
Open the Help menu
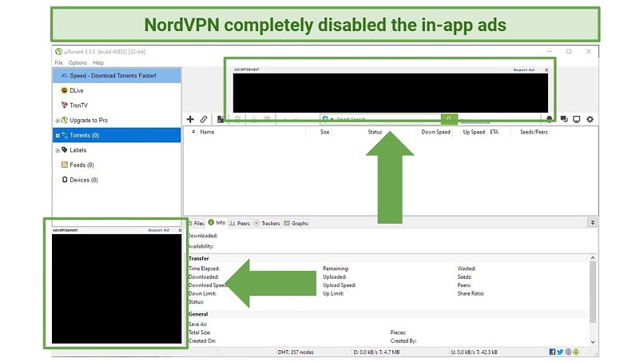pyautogui.click(x=98, y=63)
